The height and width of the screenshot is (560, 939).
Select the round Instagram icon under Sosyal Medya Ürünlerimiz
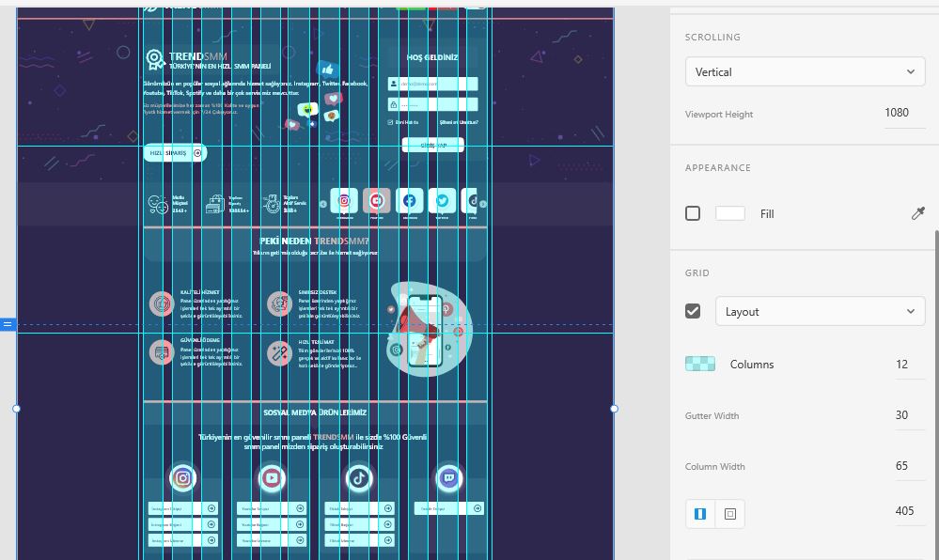pyautogui.click(x=183, y=478)
